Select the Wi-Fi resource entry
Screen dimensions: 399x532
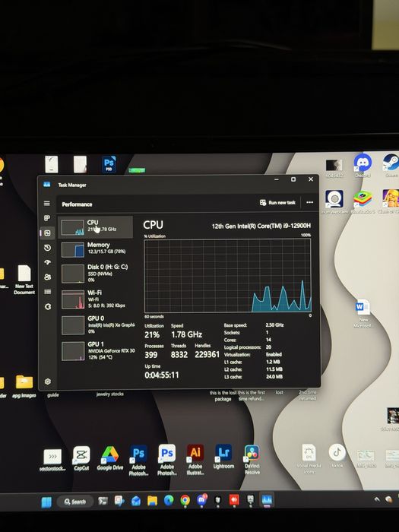tap(95, 299)
